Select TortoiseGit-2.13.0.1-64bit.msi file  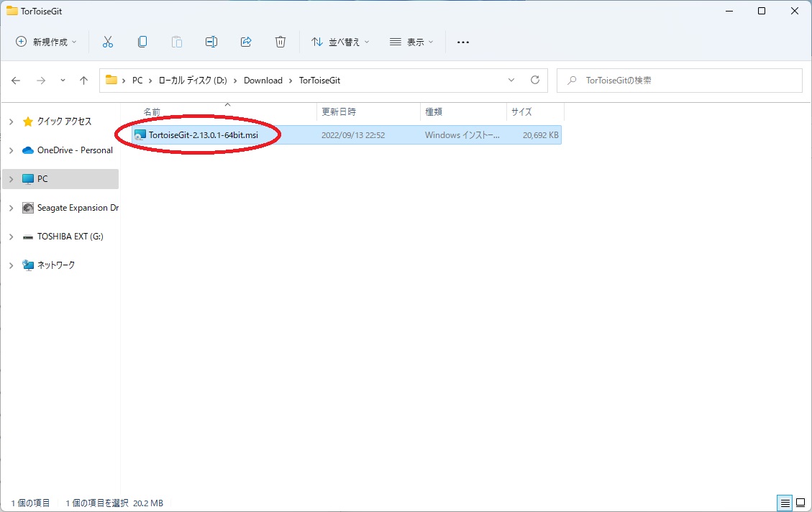tap(204, 135)
